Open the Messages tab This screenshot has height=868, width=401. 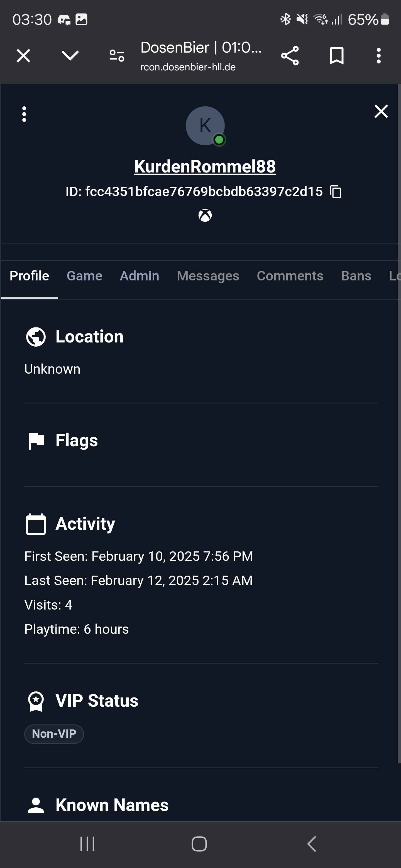(x=208, y=276)
